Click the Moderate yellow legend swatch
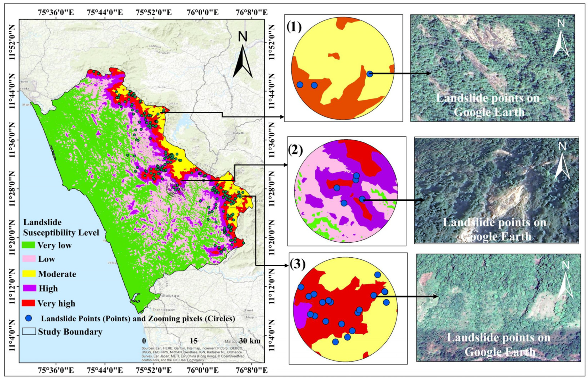 [28, 274]
